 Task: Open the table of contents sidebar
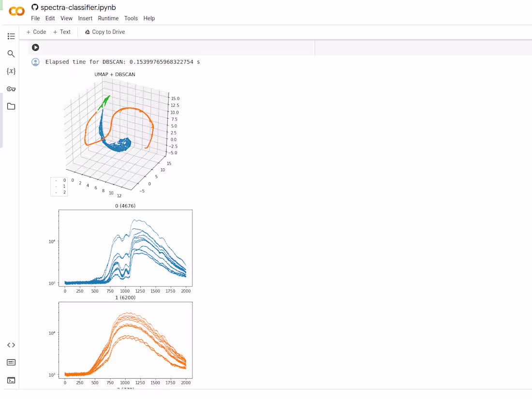(x=11, y=36)
